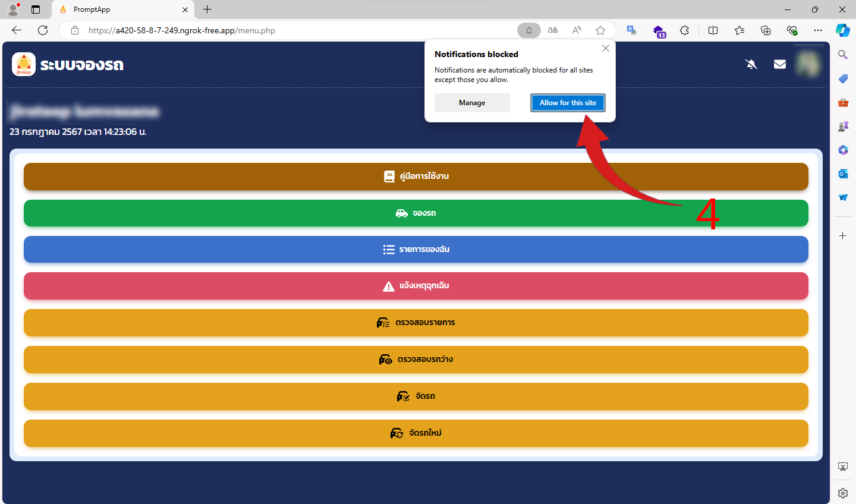
Task: Toggle split screen view
Action: 713,30
